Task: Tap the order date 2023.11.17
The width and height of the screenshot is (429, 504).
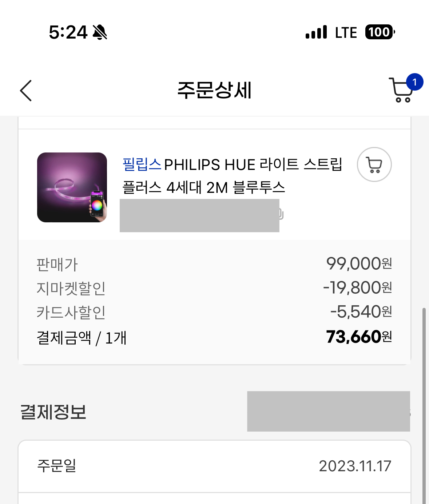Action: pos(355,466)
